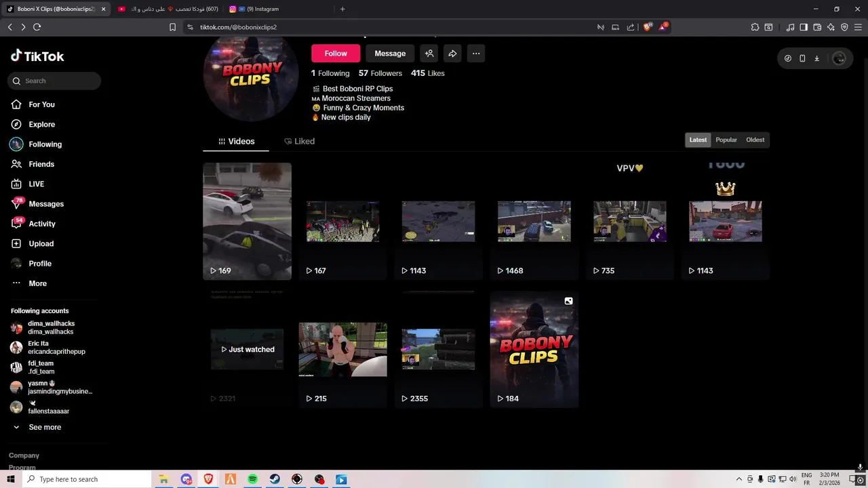The width and height of the screenshot is (868, 488).
Task: Sort videos by Latest
Action: point(698,140)
